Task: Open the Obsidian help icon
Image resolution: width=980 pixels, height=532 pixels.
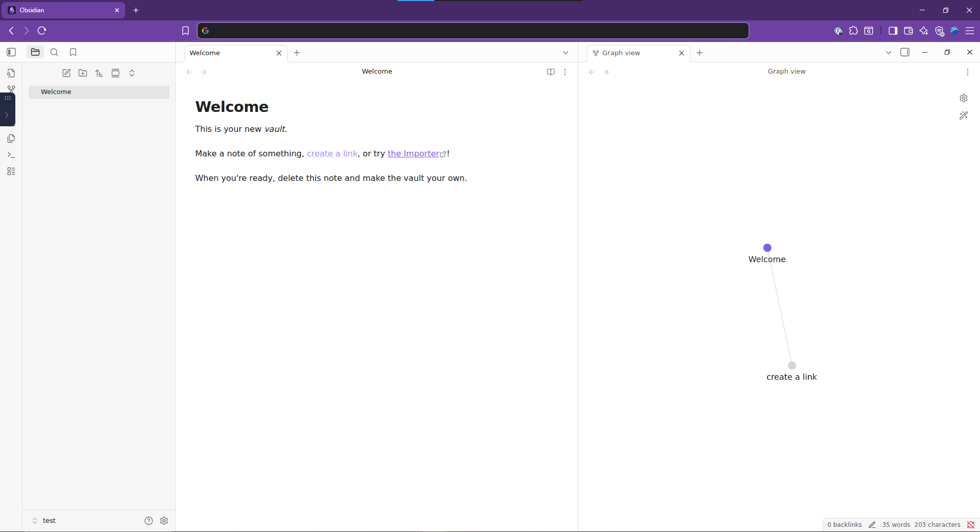Action: point(149,521)
